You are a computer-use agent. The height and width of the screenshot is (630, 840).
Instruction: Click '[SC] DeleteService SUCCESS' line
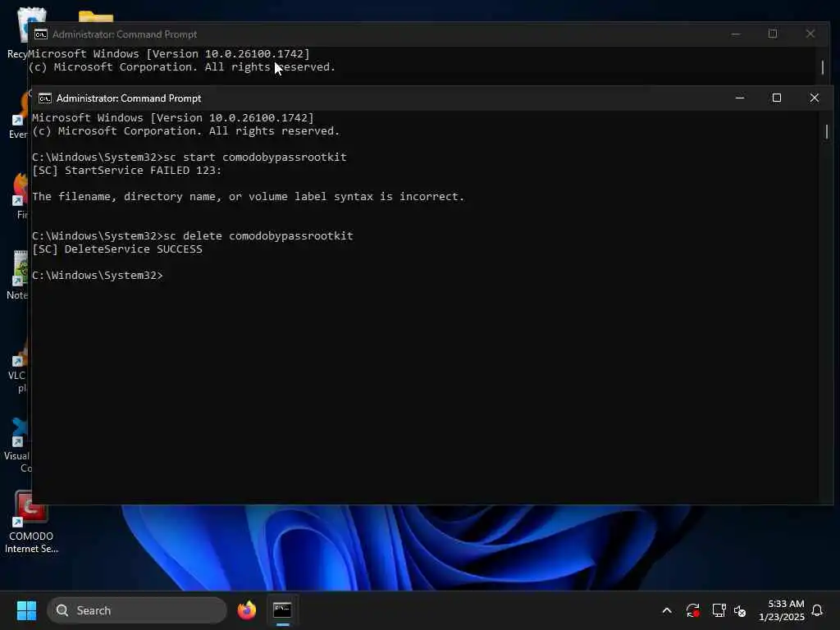117,249
